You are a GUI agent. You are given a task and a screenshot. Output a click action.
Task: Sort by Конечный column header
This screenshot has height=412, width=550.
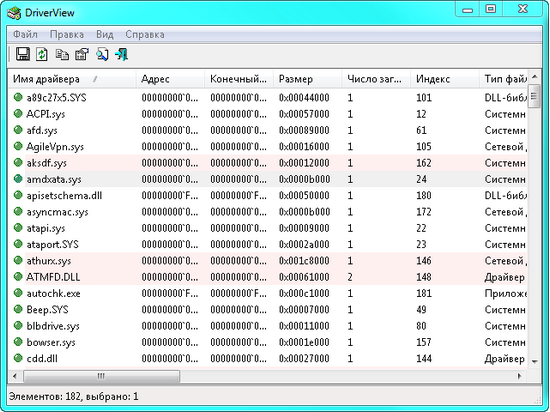point(239,79)
